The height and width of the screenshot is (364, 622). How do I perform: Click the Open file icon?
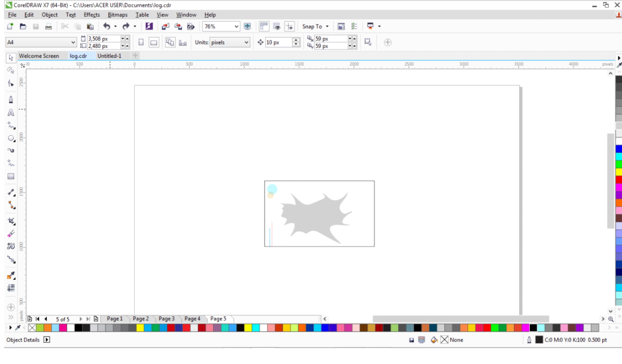click(23, 26)
